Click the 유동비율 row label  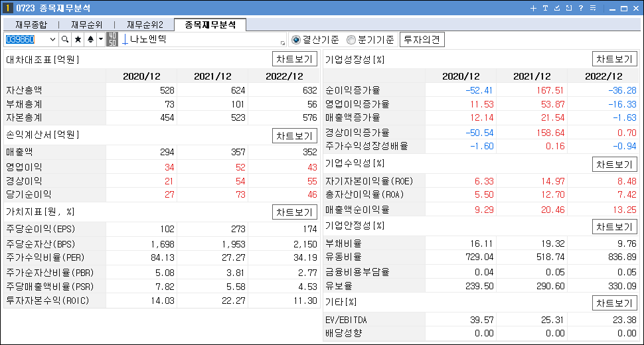343,257
